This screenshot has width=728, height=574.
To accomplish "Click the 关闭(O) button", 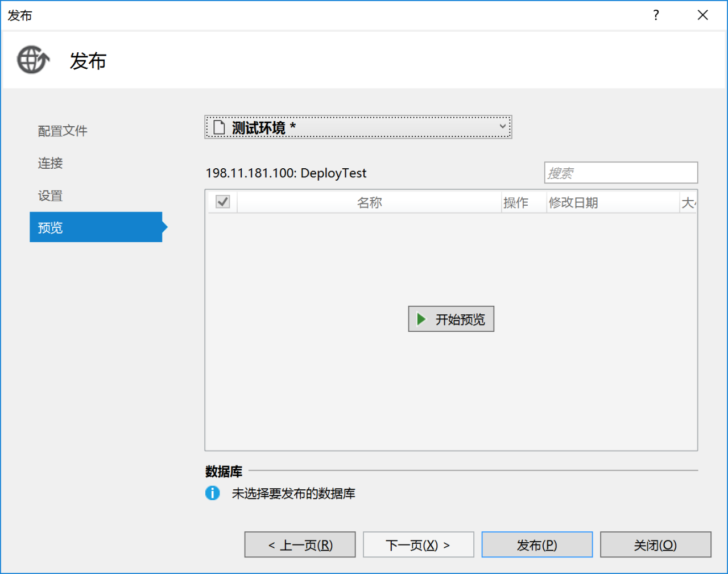I will click(x=656, y=544).
